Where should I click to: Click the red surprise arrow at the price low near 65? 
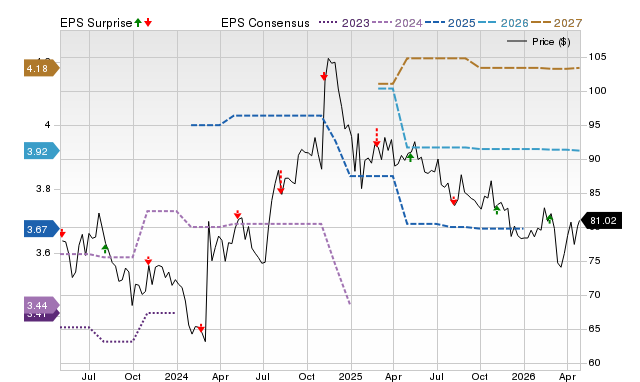point(201,328)
